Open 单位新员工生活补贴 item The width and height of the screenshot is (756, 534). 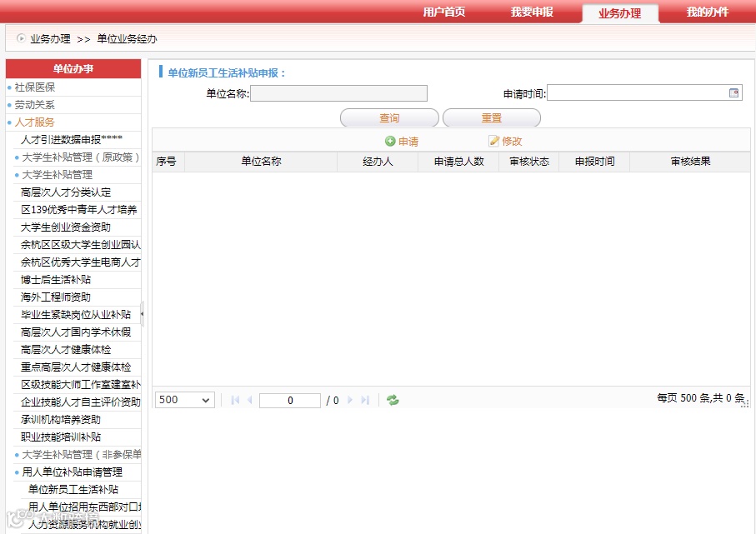[73, 490]
